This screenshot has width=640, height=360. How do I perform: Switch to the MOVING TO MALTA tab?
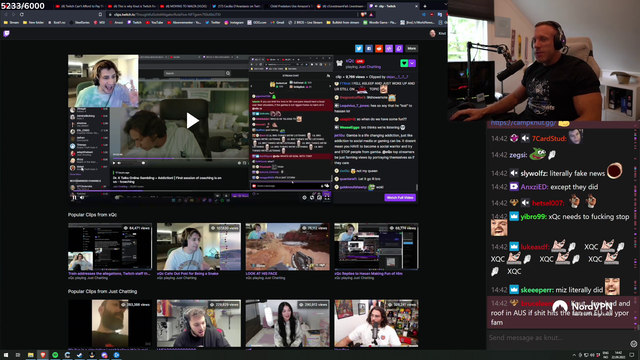(x=182, y=6)
